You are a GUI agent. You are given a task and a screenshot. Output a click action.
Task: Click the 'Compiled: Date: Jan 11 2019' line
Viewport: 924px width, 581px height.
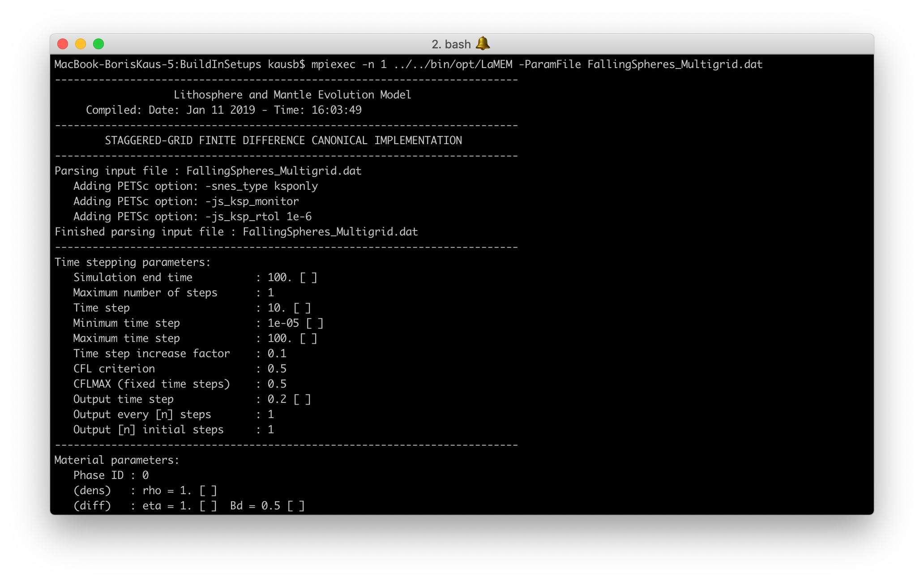pos(224,110)
